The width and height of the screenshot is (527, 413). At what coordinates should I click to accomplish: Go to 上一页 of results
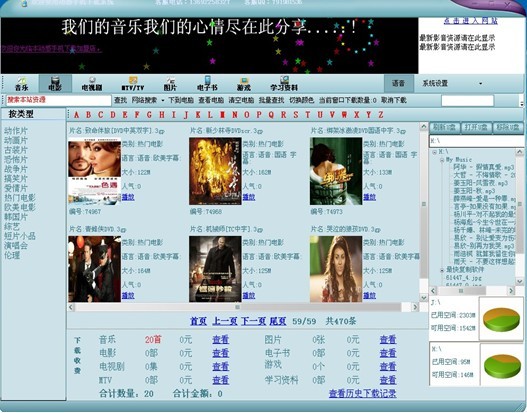point(225,321)
